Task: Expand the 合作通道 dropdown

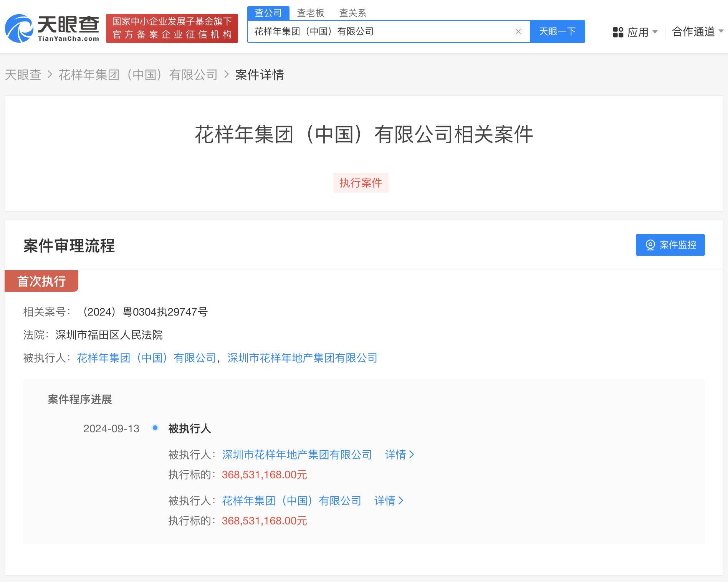Action: [x=697, y=31]
